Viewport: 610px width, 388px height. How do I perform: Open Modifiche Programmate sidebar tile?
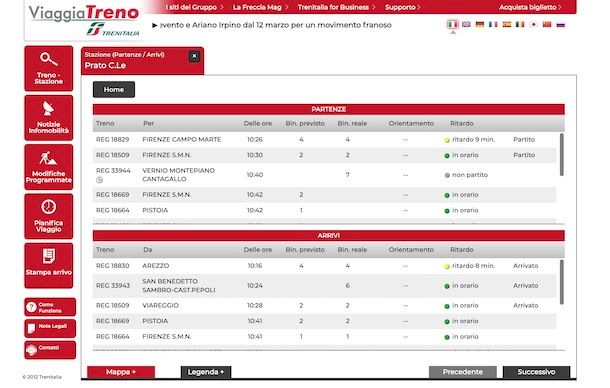point(49,167)
